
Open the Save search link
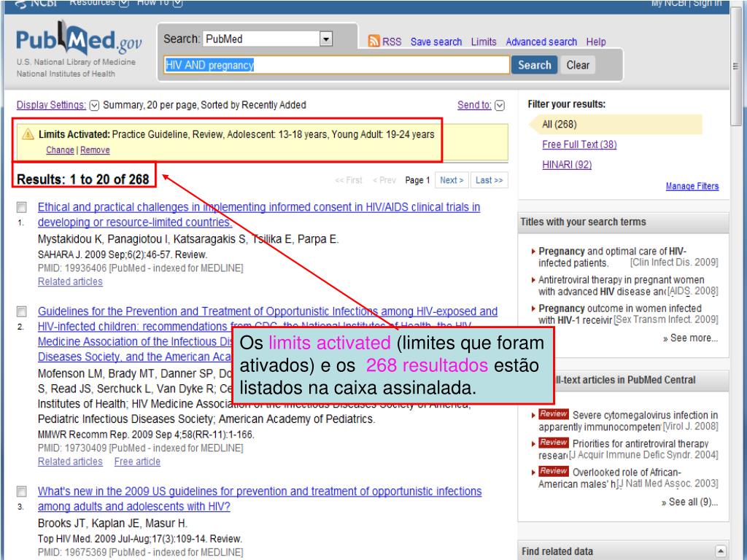click(436, 42)
